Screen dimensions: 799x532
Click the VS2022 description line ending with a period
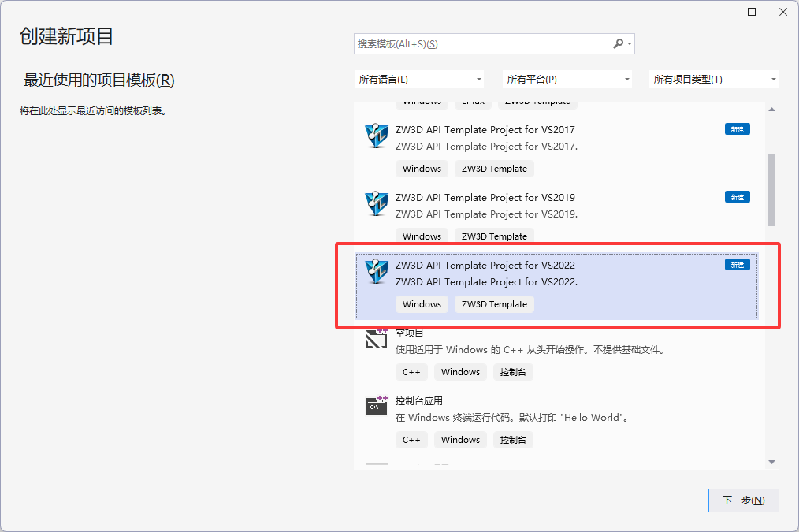[x=487, y=282]
